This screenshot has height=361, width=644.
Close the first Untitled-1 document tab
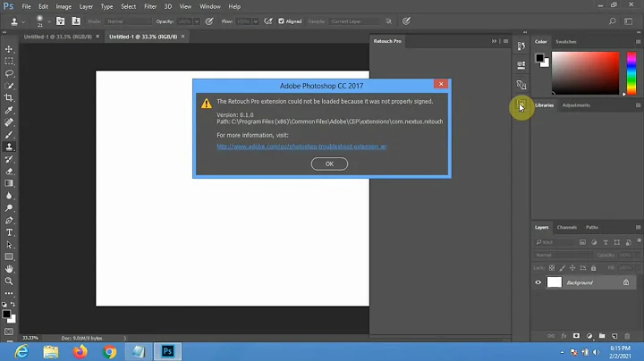coord(97,37)
